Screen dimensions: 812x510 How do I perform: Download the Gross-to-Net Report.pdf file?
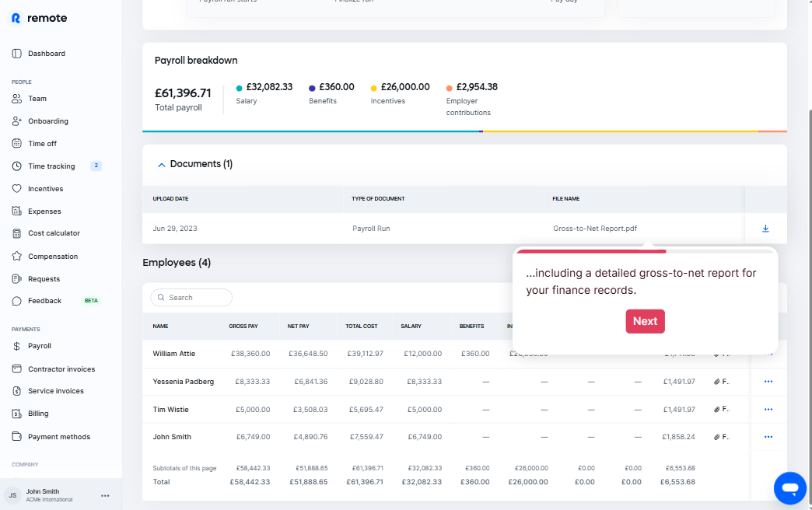point(765,229)
